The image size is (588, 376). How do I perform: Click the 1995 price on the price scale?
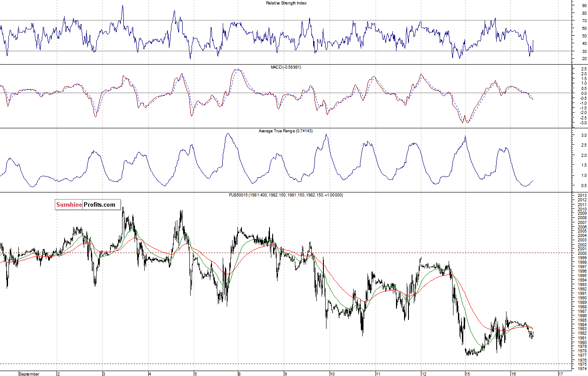click(x=582, y=276)
